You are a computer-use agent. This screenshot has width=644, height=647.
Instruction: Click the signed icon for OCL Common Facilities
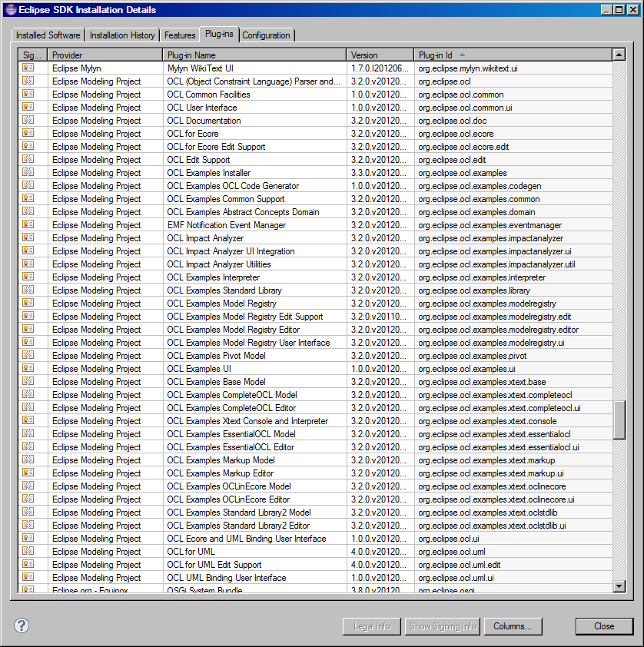[28, 94]
